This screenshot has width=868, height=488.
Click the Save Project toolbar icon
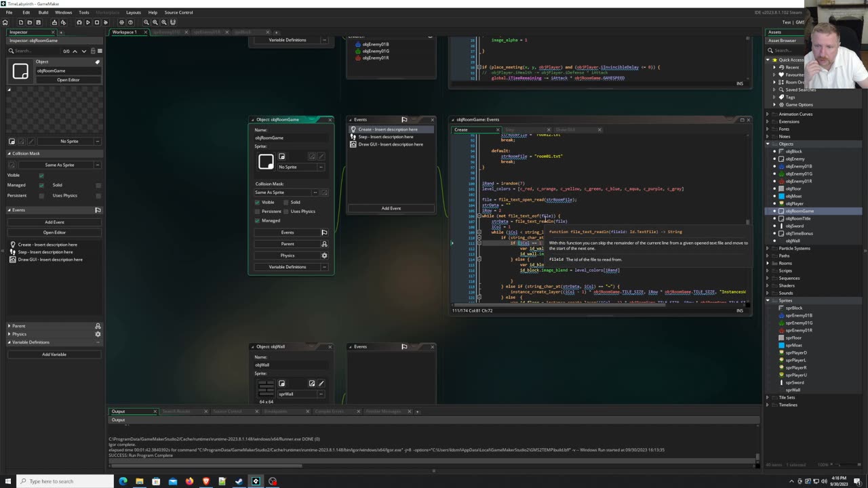tap(37, 22)
